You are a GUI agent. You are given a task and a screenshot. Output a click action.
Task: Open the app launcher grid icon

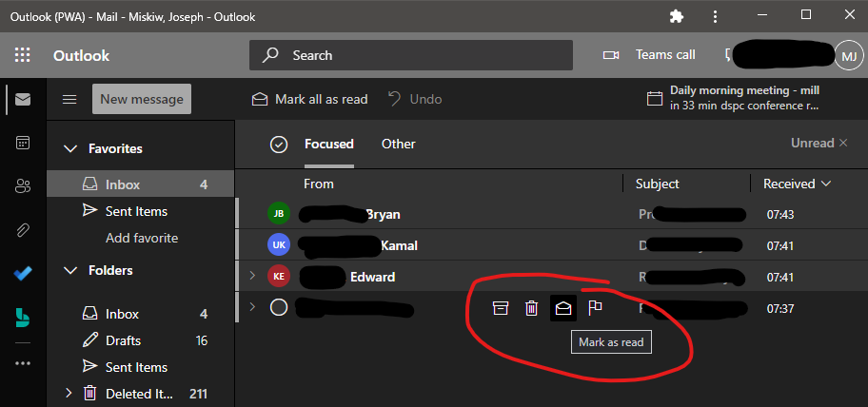point(22,55)
